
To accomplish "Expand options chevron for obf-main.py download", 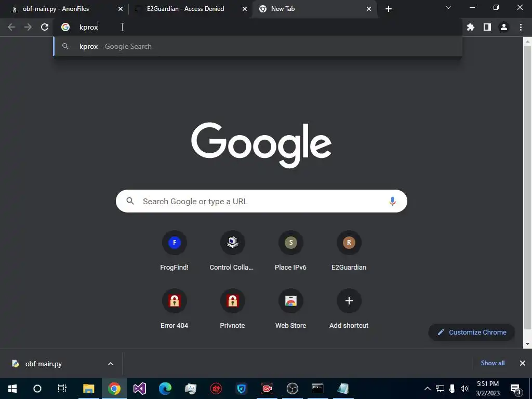I will click(x=111, y=364).
